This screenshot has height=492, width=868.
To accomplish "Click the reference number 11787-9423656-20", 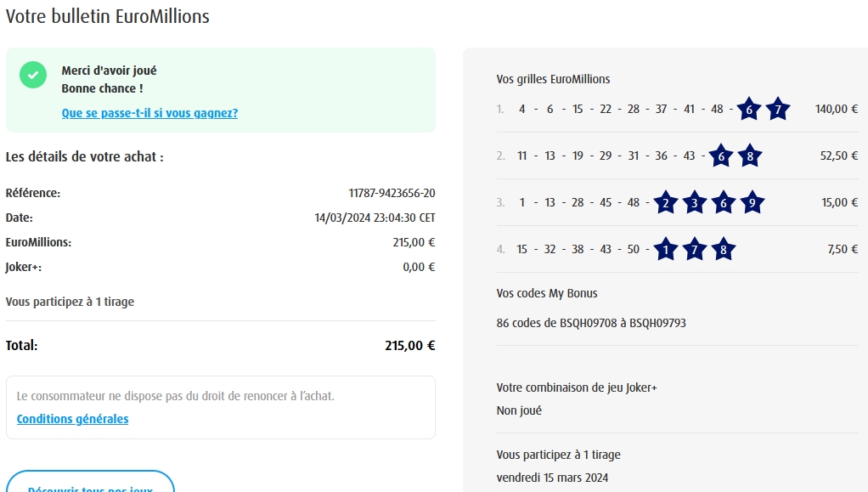I will click(x=392, y=193).
